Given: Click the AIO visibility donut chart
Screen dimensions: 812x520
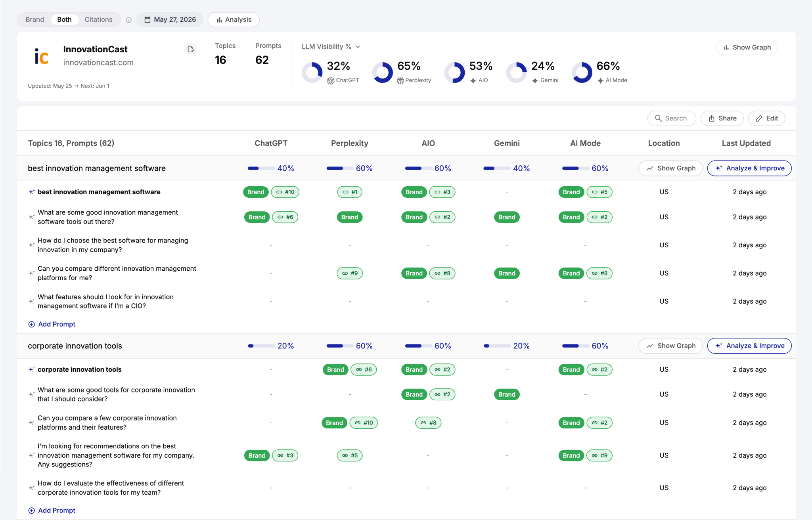Looking at the screenshot, I should (x=454, y=73).
